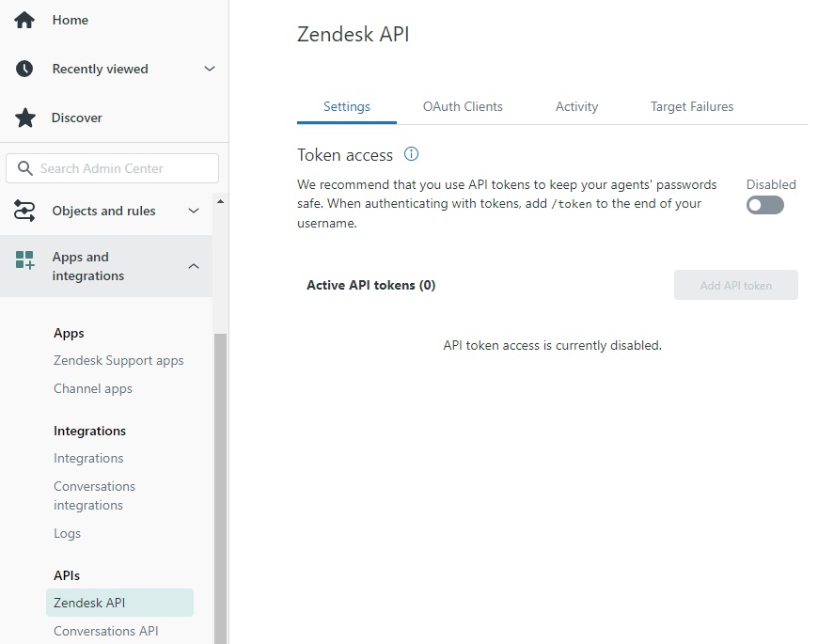
Task: Click the Apps and integrations icon
Action: (24, 260)
